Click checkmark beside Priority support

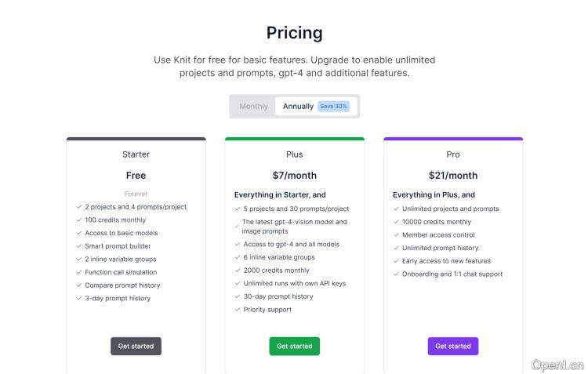(238, 310)
